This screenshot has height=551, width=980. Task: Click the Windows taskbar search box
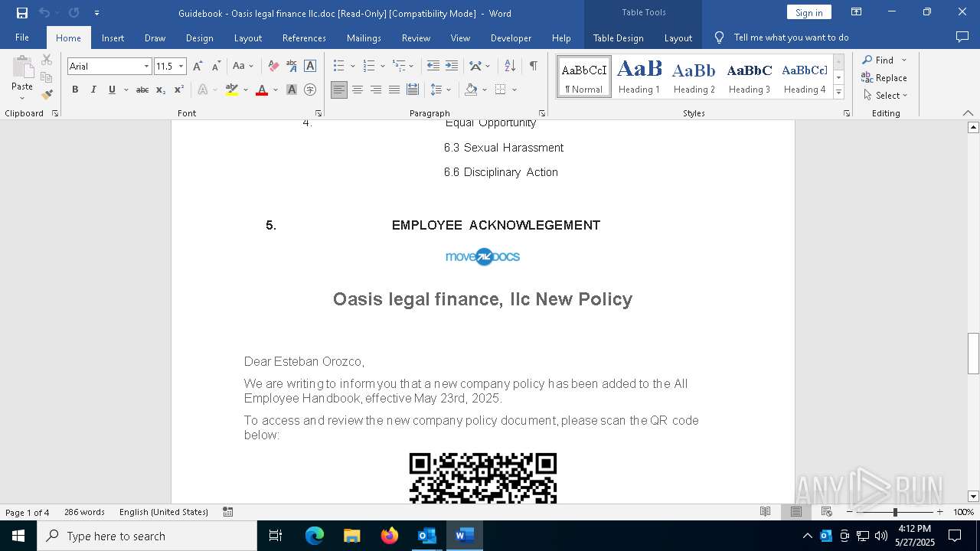point(147,536)
